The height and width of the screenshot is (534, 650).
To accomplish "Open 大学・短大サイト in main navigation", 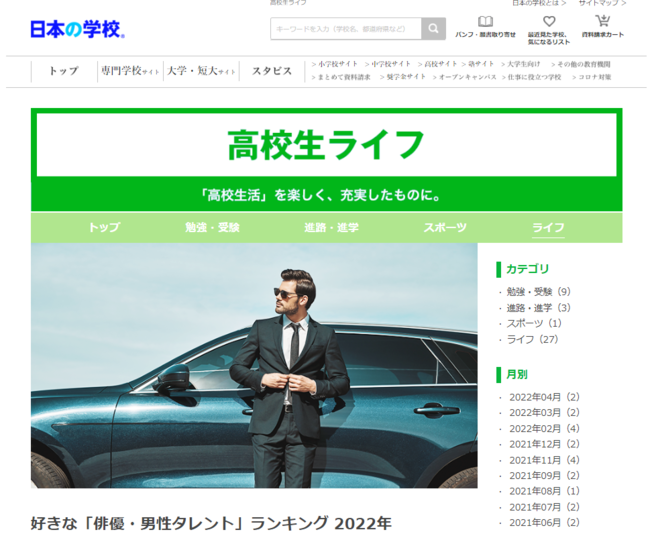I will [x=201, y=71].
